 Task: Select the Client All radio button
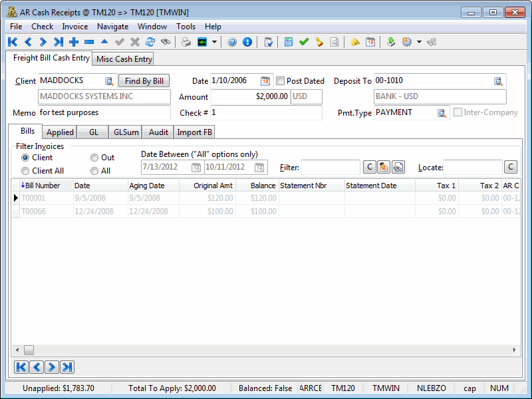click(25, 171)
